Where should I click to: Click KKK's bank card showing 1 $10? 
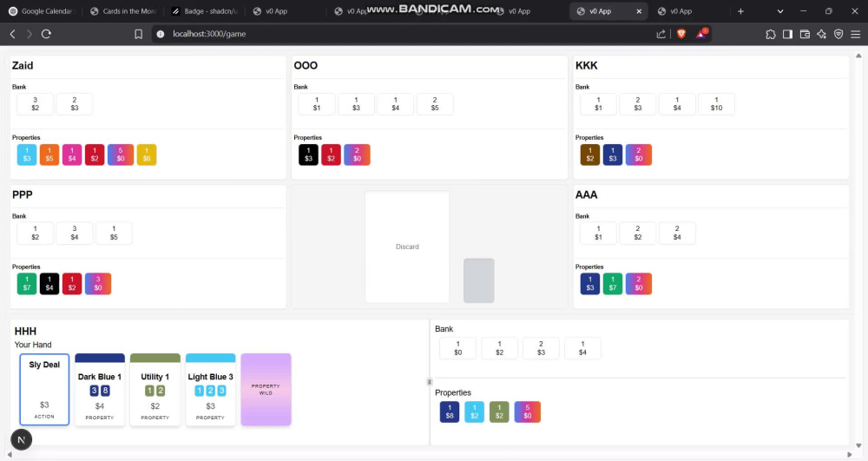pyautogui.click(x=716, y=104)
